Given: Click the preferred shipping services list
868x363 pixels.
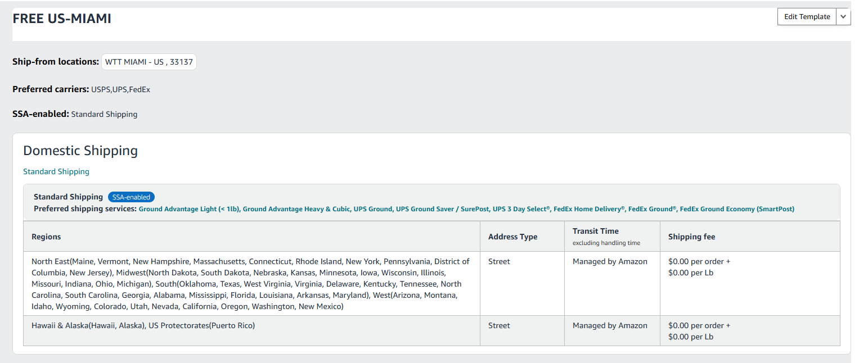Looking at the screenshot, I should (467, 209).
